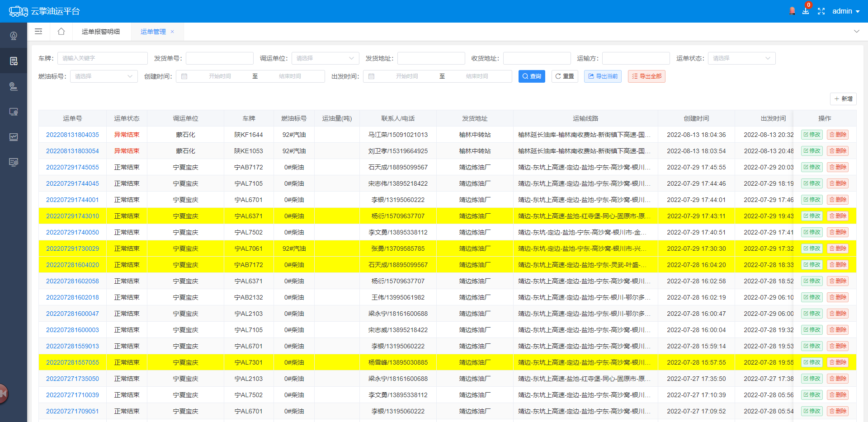The width and height of the screenshot is (868, 422).
Task: Click 新增 to add a waybill
Action: [x=843, y=99]
